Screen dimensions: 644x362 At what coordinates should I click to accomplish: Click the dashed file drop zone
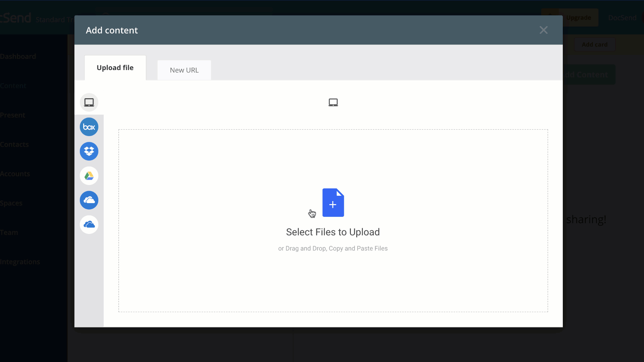[x=333, y=221]
